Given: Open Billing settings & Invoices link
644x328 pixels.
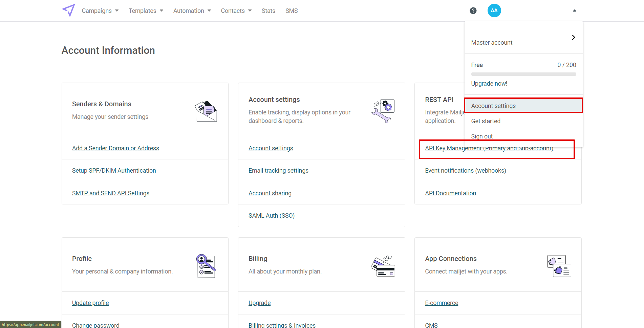Looking at the screenshot, I should [x=282, y=325].
